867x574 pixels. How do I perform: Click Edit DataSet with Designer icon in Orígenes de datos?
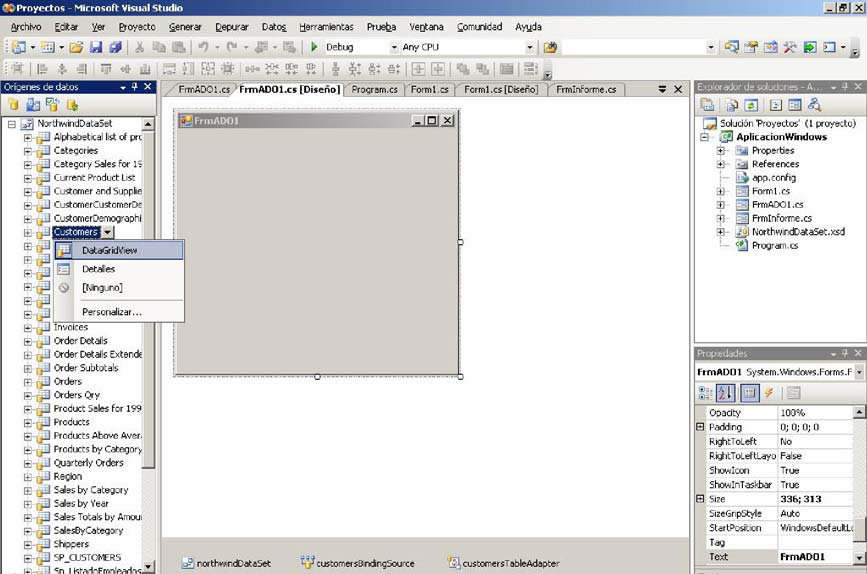click(33, 105)
